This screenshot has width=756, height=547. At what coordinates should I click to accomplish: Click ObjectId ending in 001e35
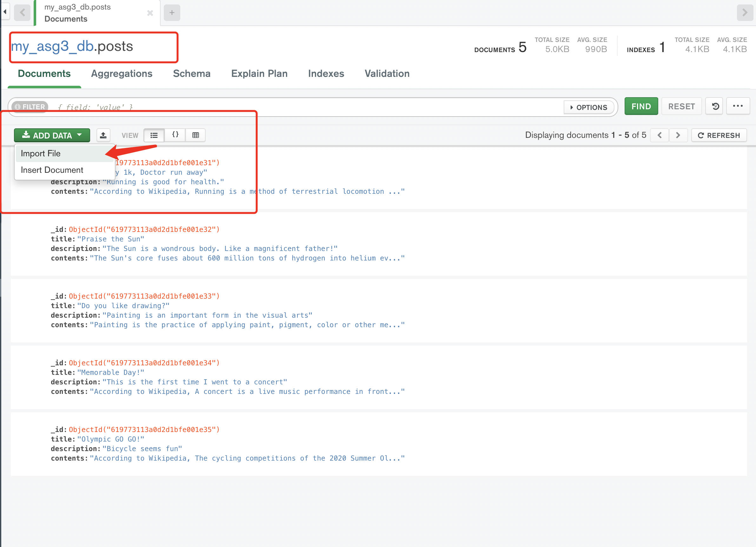[144, 429]
